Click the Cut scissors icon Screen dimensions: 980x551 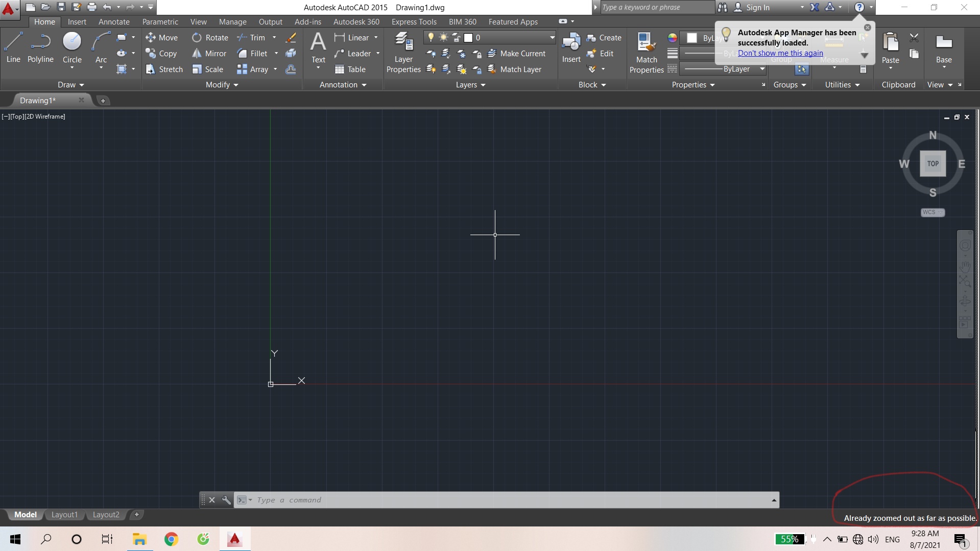click(x=914, y=38)
